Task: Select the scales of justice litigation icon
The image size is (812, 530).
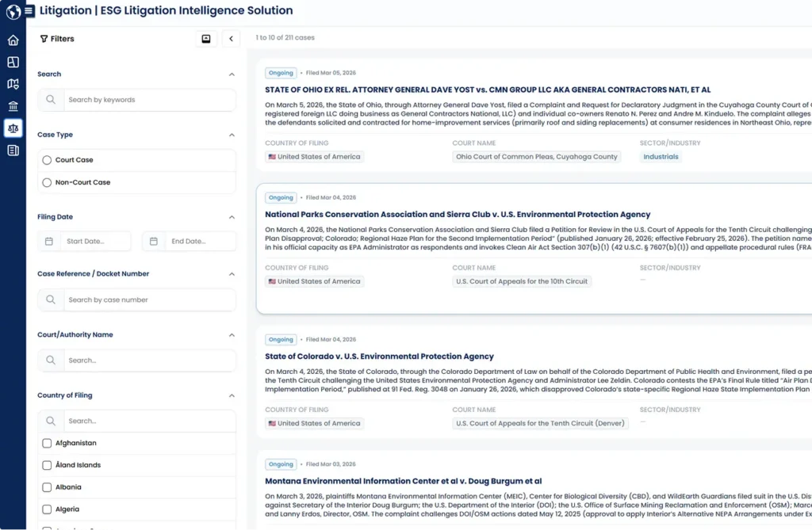Action: pos(13,128)
